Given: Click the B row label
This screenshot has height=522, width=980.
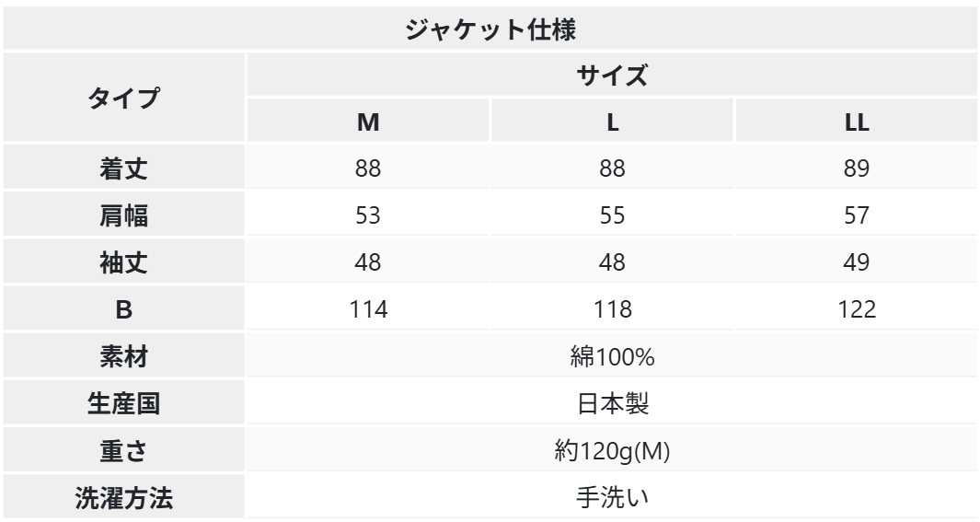Looking at the screenshot, I should (122, 310).
